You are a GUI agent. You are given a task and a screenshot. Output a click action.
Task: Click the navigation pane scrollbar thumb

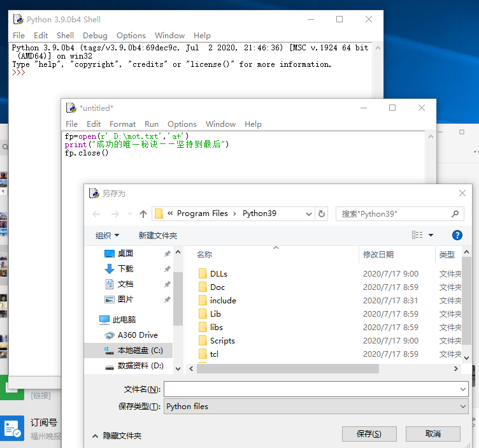178,299
